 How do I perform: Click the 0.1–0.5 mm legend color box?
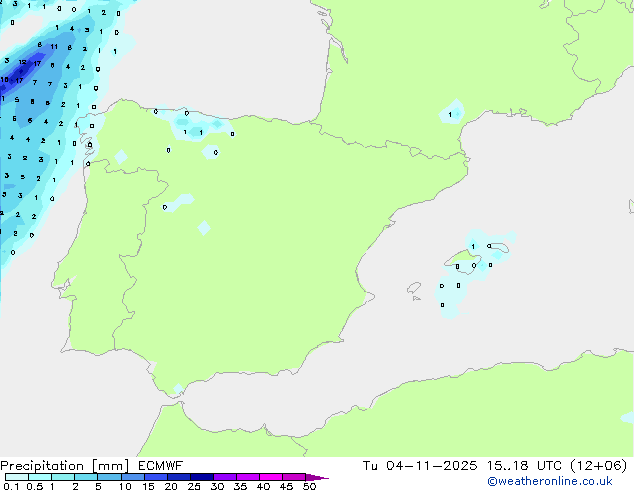[x=17, y=477]
